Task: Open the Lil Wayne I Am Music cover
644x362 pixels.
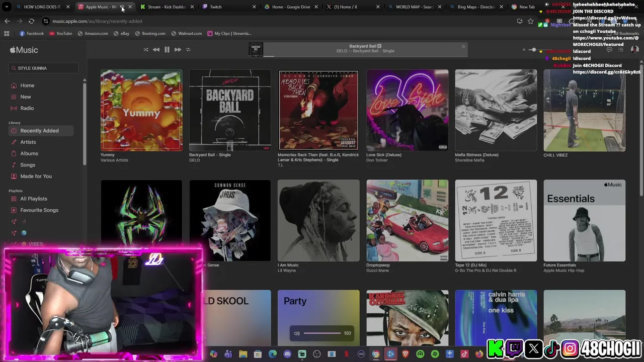Action: (x=318, y=220)
